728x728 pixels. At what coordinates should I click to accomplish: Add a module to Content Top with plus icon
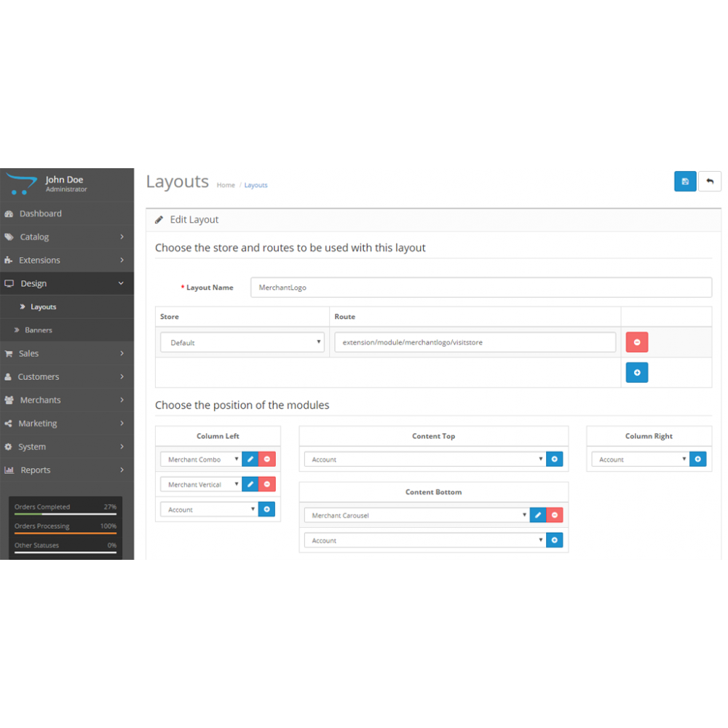pyautogui.click(x=555, y=459)
